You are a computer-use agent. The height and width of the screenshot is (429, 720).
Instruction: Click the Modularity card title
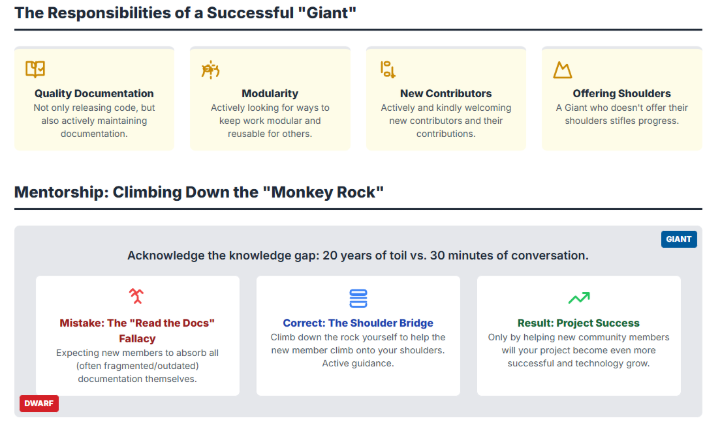coord(270,93)
